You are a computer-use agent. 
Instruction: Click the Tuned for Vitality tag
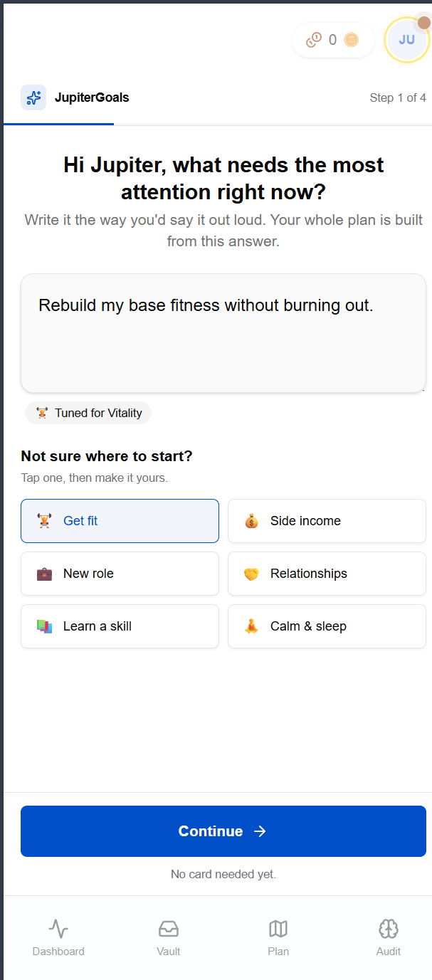coord(88,413)
